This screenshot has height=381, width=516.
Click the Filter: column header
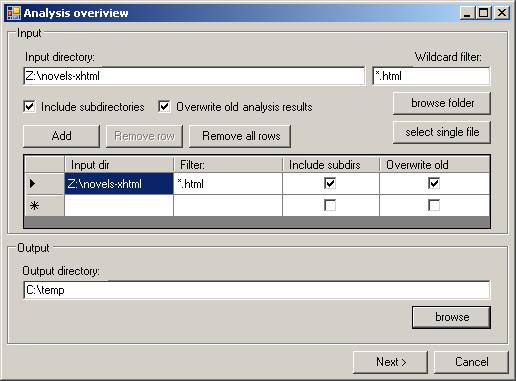[x=228, y=165]
